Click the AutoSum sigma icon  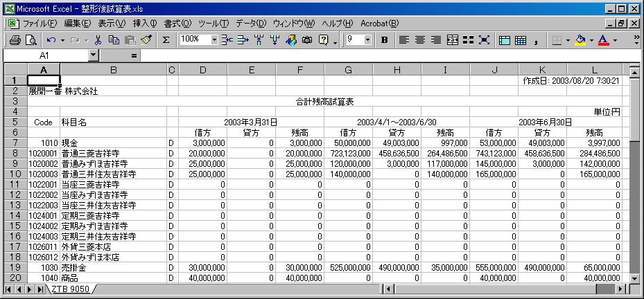(166, 39)
